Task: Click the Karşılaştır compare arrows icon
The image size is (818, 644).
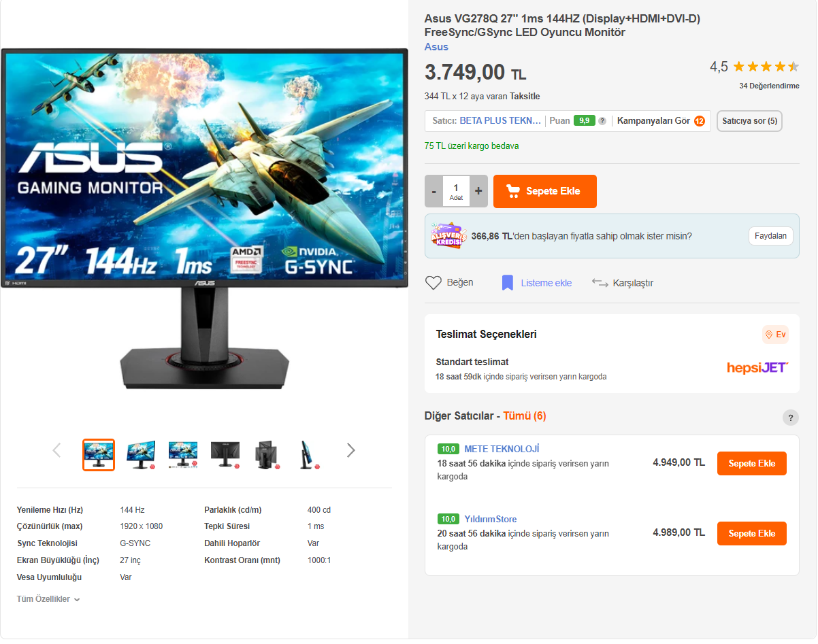Action: [x=600, y=283]
